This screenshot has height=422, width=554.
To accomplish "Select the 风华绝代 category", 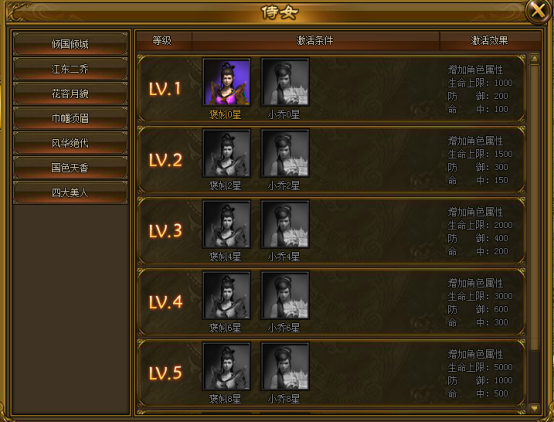I will (x=70, y=143).
